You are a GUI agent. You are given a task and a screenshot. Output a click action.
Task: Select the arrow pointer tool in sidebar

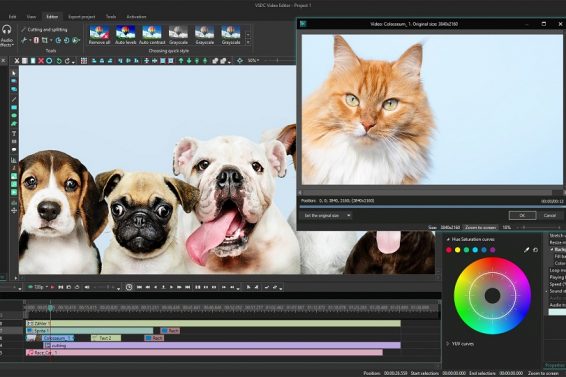pyautogui.click(x=14, y=73)
